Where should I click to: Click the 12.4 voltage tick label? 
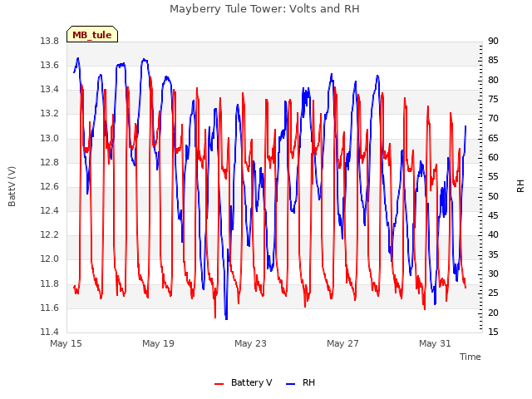(50, 210)
